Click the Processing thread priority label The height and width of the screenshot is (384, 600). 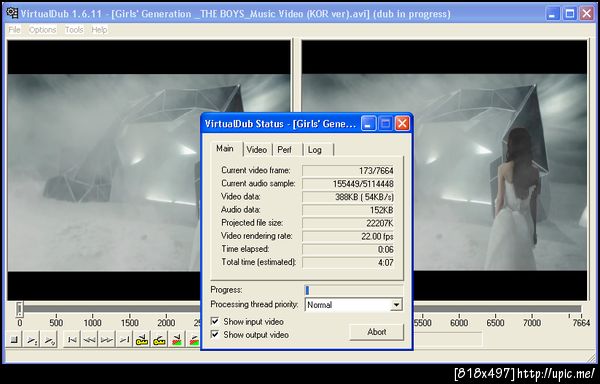[x=254, y=304]
